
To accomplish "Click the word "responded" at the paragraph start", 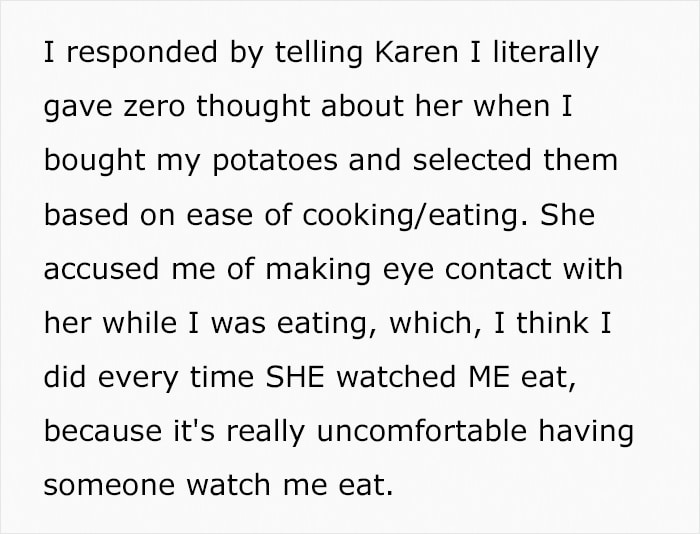I will coord(142,54).
